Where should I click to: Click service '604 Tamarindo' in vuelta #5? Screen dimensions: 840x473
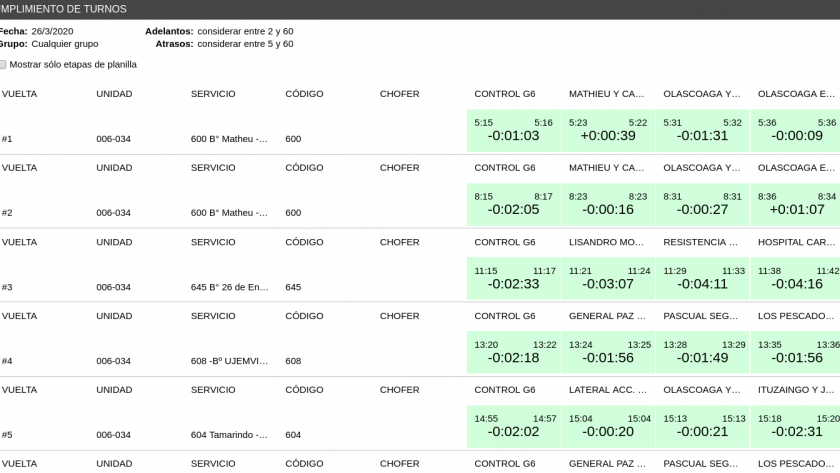click(229, 435)
